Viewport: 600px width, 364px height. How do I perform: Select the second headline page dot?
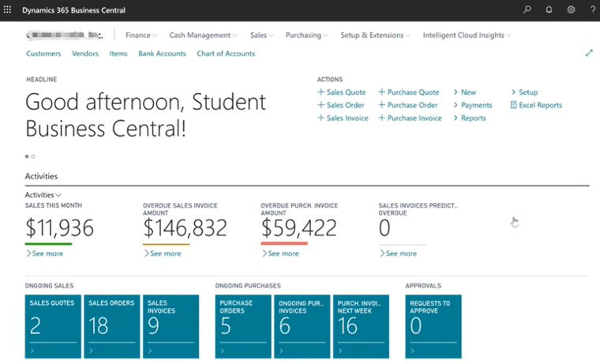pyautogui.click(x=33, y=156)
